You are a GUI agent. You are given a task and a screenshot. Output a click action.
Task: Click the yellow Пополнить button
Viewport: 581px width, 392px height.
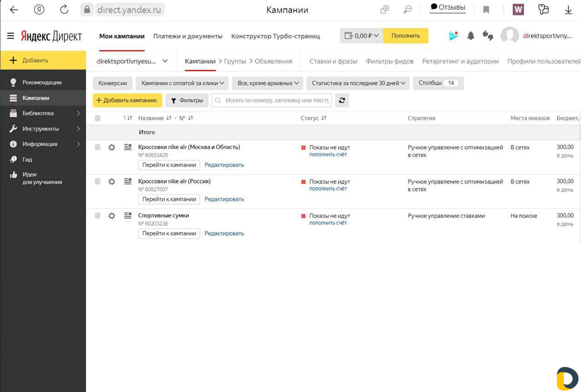406,36
